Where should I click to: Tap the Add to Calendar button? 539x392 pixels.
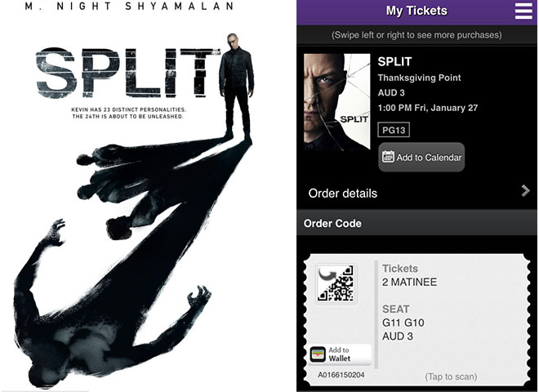click(421, 157)
